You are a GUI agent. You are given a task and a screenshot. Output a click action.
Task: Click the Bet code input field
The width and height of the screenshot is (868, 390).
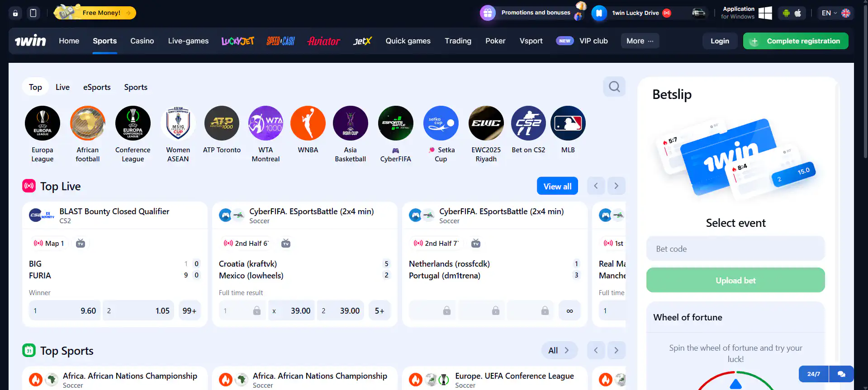(x=735, y=249)
